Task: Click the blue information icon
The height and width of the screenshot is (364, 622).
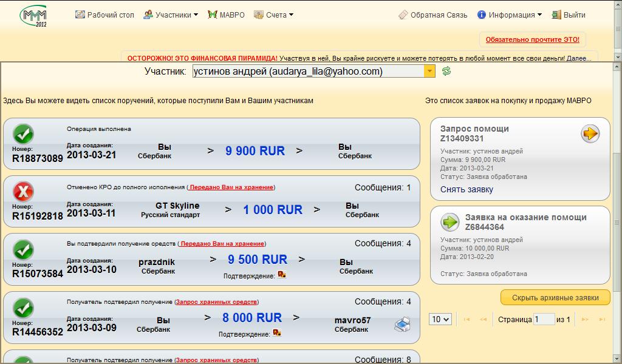Action: [x=482, y=15]
